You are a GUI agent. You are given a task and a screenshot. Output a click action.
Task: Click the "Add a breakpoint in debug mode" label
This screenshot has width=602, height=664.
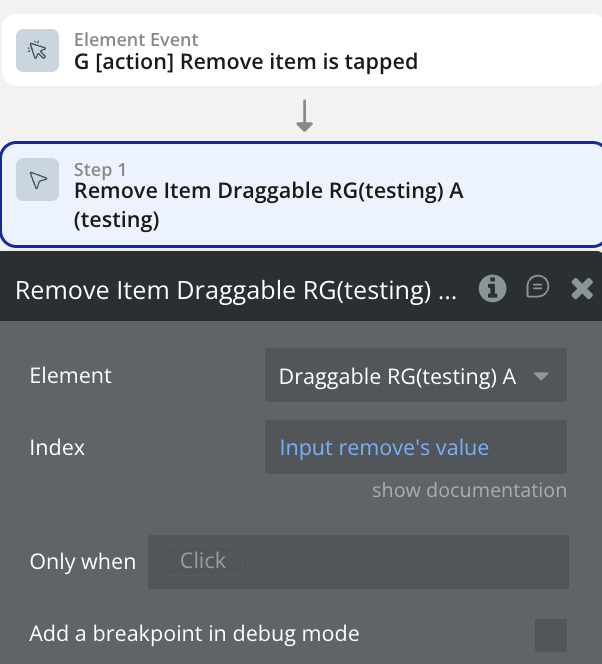point(194,634)
